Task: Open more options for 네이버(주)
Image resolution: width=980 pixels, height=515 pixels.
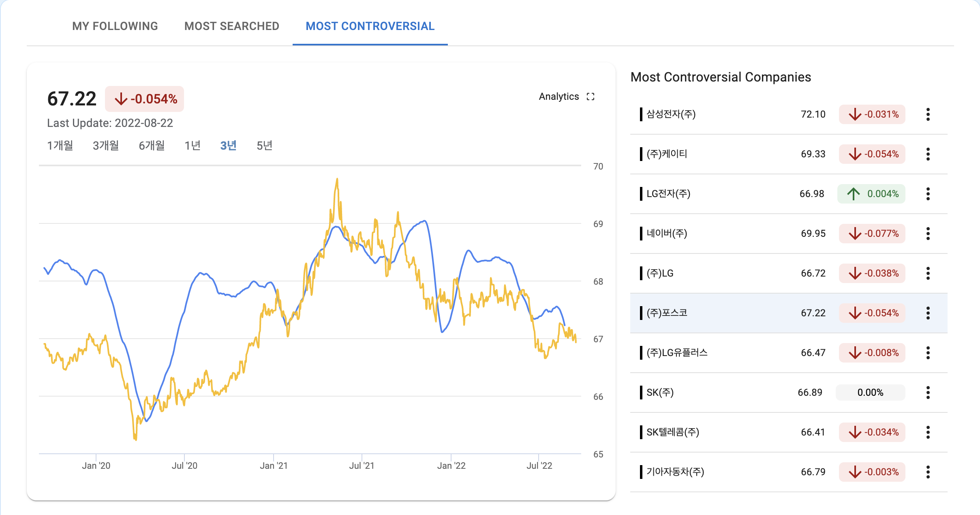Action: tap(928, 234)
